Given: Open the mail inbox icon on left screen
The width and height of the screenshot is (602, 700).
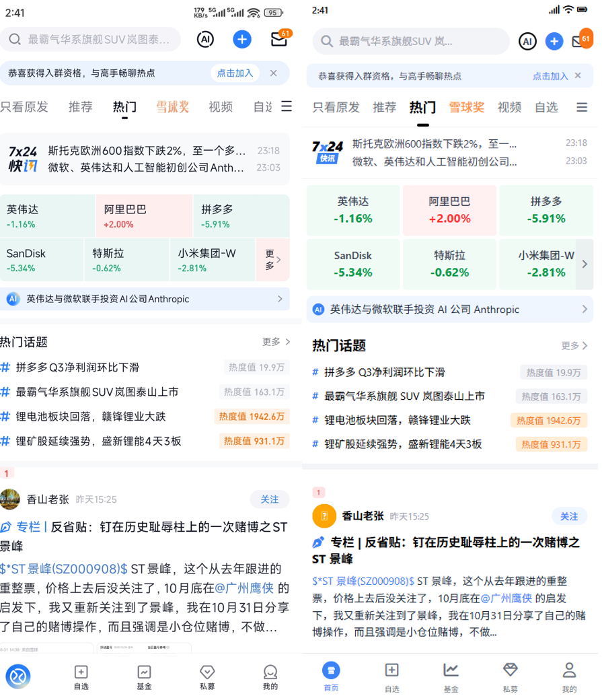Looking at the screenshot, I should tap(280, 39).
